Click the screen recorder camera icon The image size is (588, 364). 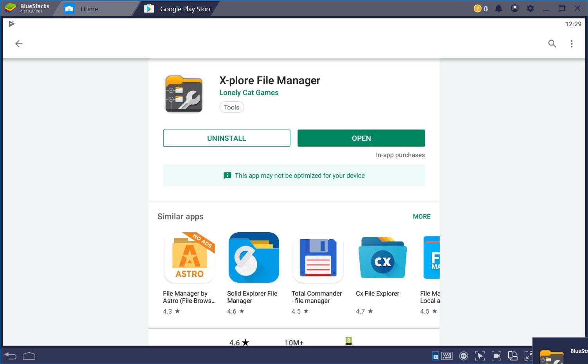[x=496, y=356]
